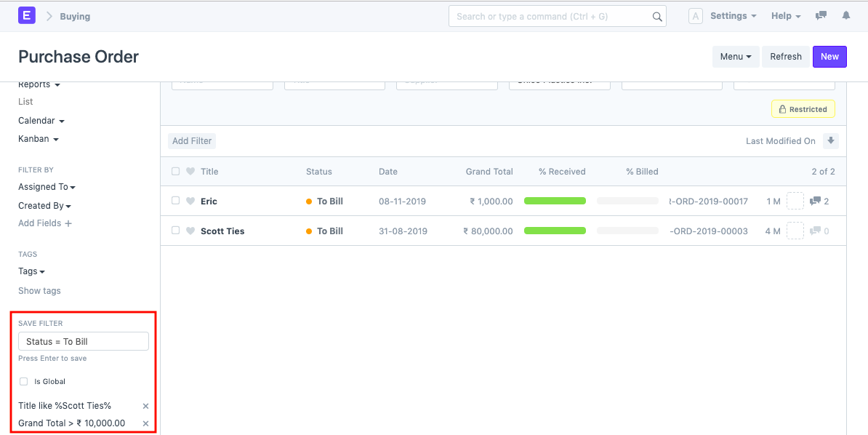Image resolution: width=868 pixels, height=435 pixels.
Task: Delete the Title like Scott Ties filter
Action: [x=145, y=406]
